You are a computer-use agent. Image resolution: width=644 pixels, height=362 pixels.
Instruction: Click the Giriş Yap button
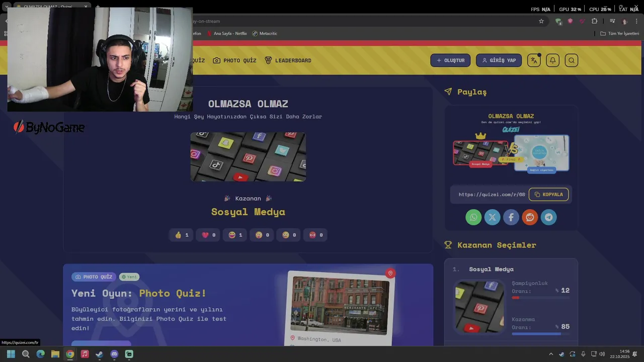[x=499, y=60]
